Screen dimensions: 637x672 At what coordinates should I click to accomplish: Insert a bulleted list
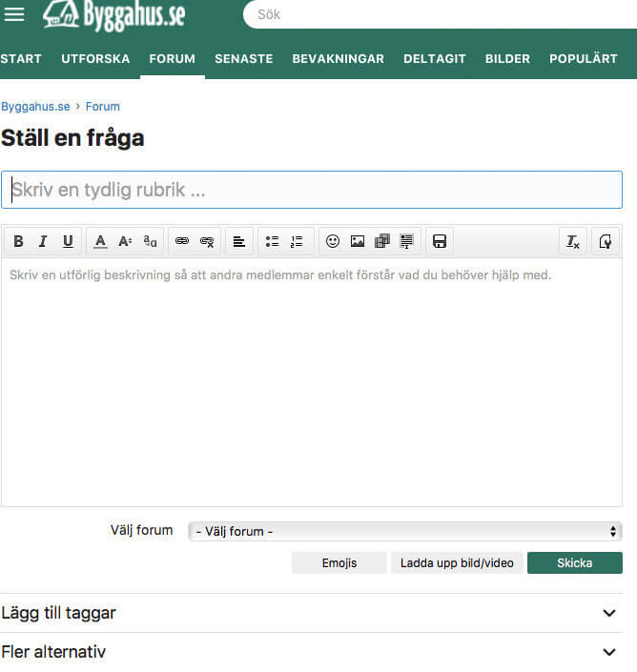click(272, 242)
